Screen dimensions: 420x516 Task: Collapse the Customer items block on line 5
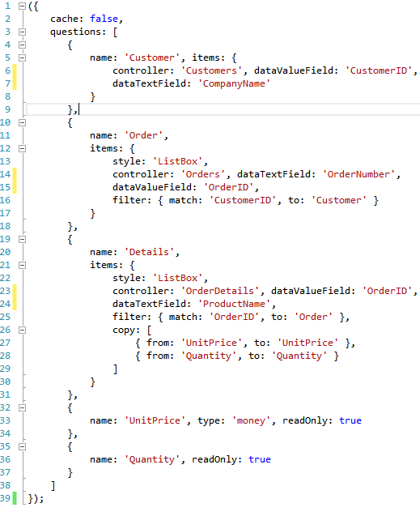coord(22,58)
